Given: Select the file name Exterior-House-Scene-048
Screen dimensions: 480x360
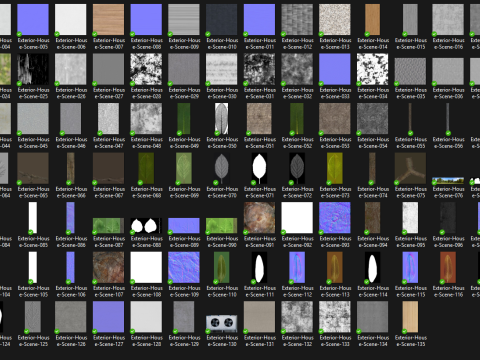Looking at the screenshot, I should [147, 143].
